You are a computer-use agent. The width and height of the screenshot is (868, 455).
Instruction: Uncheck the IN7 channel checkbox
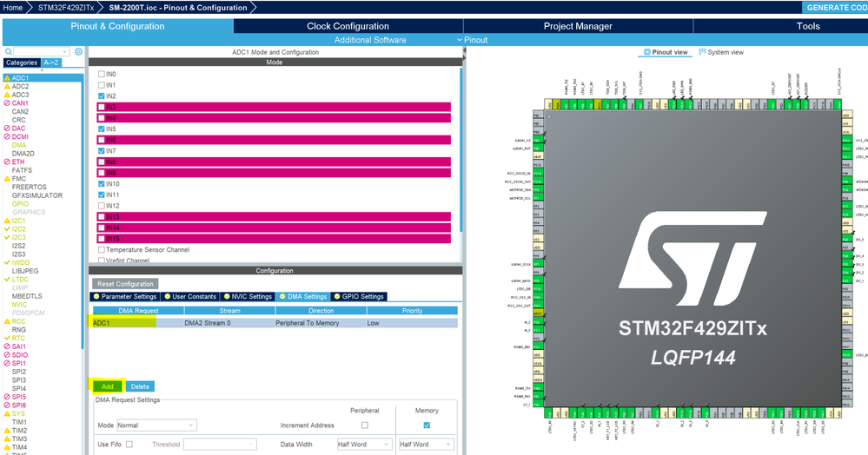pos(102,150)
